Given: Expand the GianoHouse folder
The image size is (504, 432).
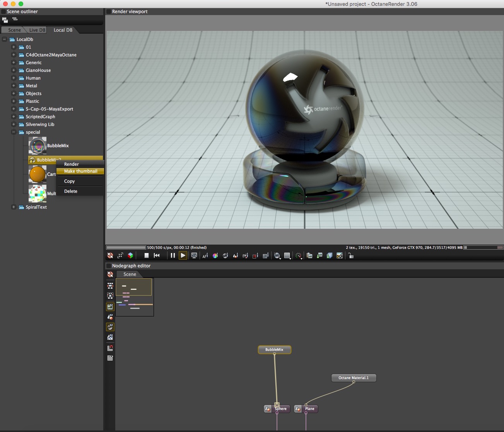Looking at the screenshot, I should [14, 70].
